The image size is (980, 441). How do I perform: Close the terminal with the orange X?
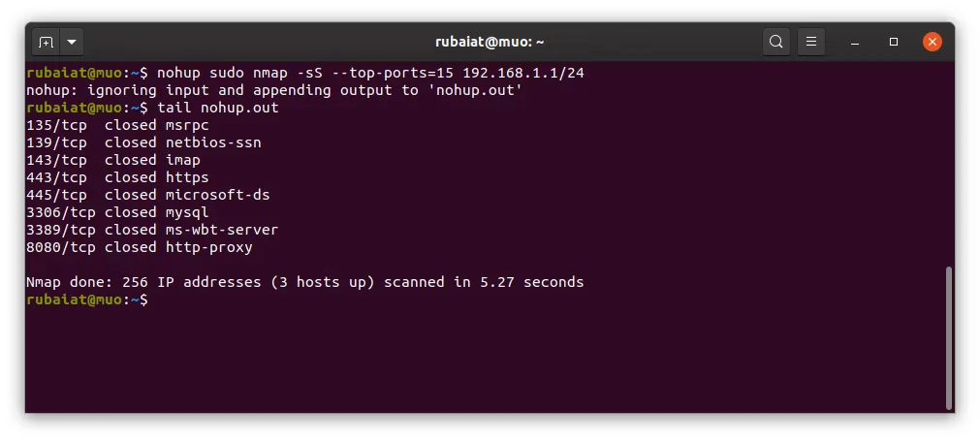coord(933,42)
